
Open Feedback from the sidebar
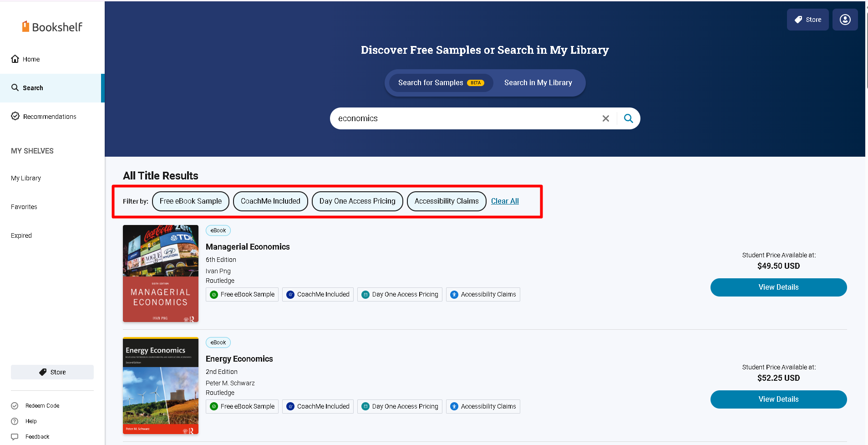(x=37, y=437)
